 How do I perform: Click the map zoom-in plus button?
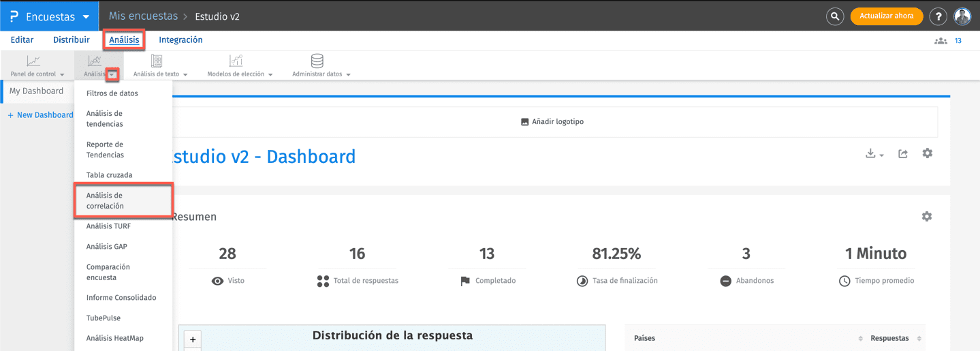193,339
